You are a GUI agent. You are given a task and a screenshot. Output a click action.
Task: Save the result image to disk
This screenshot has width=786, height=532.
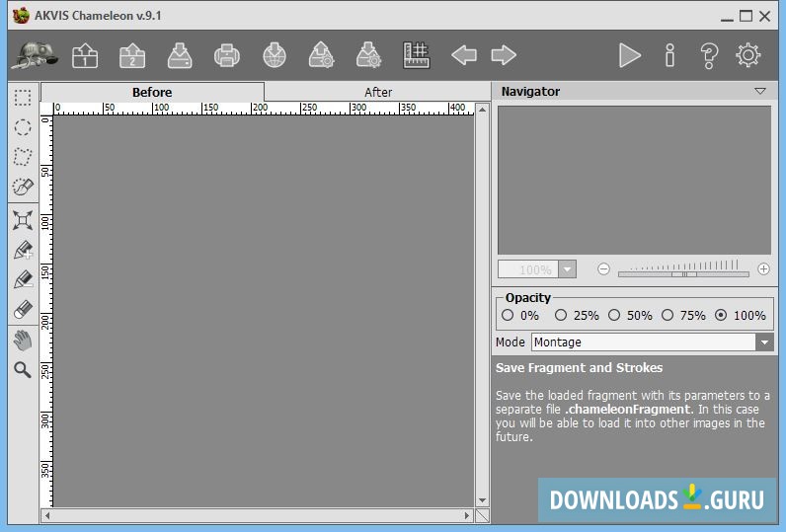tap(180, 55)
